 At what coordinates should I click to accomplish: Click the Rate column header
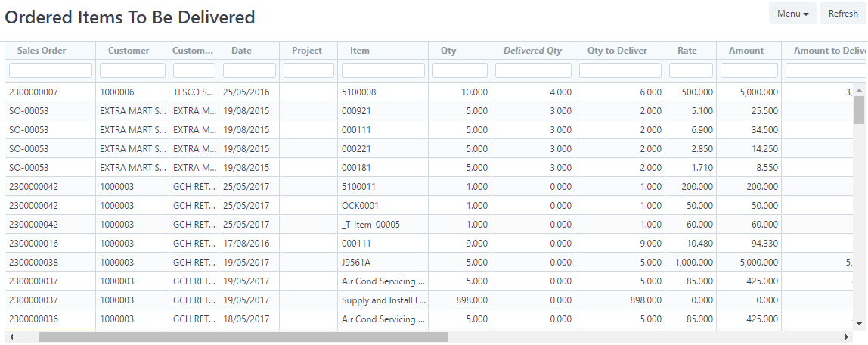pyautogui.click(x=687, y=51)
